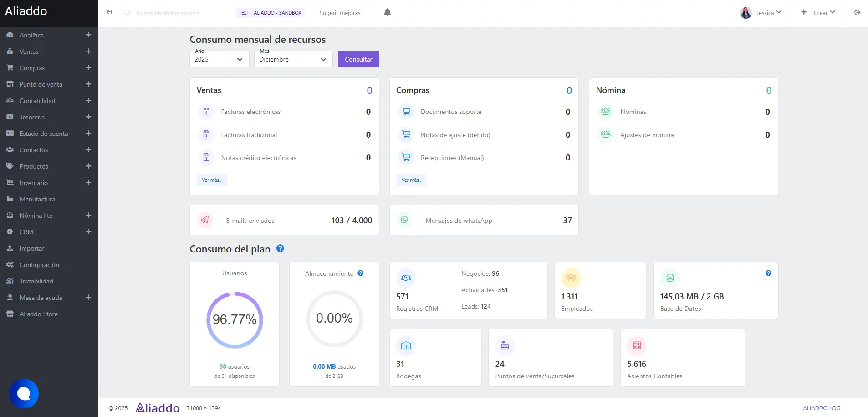Click the logout icon in top right
The image size is (868, 417).
(x=857, y=13)
